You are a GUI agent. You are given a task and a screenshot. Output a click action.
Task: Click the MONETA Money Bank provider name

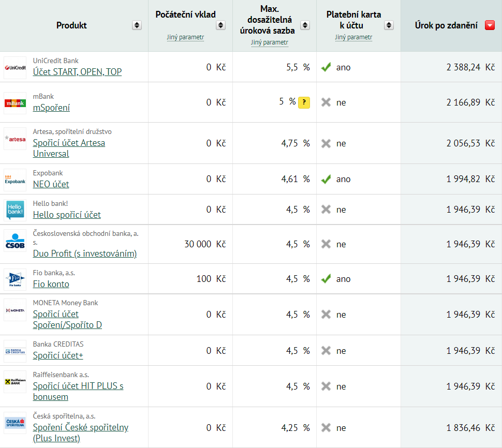pyautogui.click(x=65, y=303)
